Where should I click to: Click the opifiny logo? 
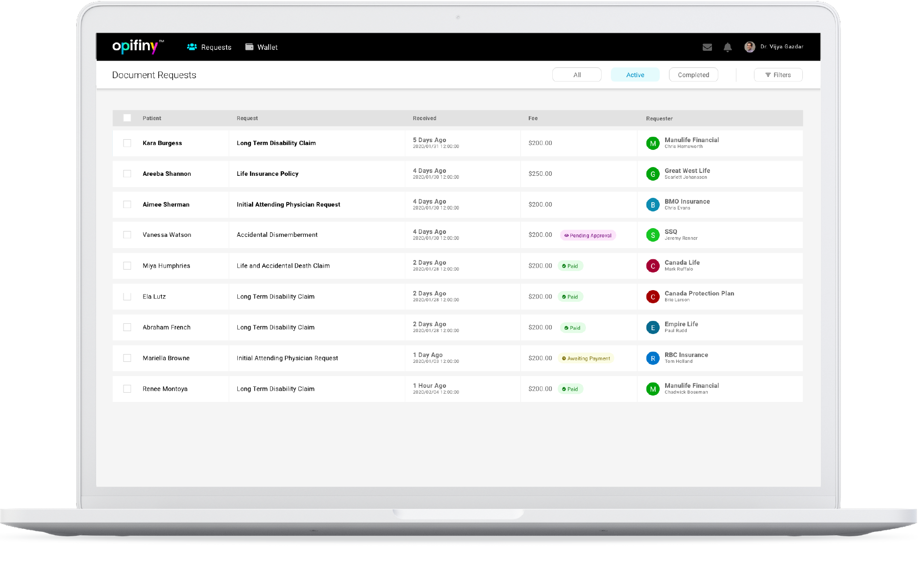pyautogui.click(x=138, y=46)
